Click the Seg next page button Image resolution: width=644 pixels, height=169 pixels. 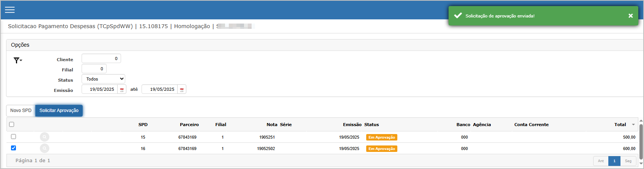628,161
